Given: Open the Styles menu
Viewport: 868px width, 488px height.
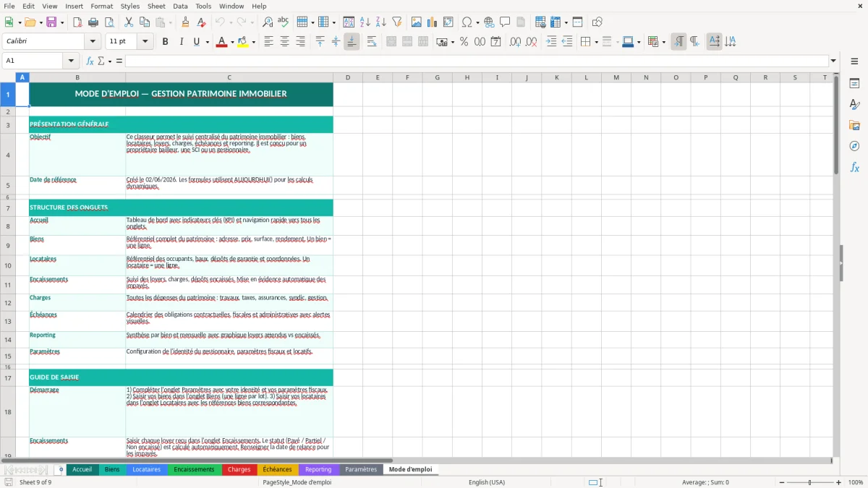Looking at the screenshot, I should click(x=130, y=6).
